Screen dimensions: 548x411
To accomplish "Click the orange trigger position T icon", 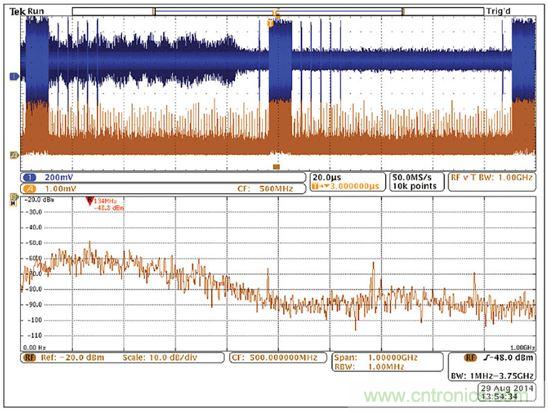I will tap(270, 23).
